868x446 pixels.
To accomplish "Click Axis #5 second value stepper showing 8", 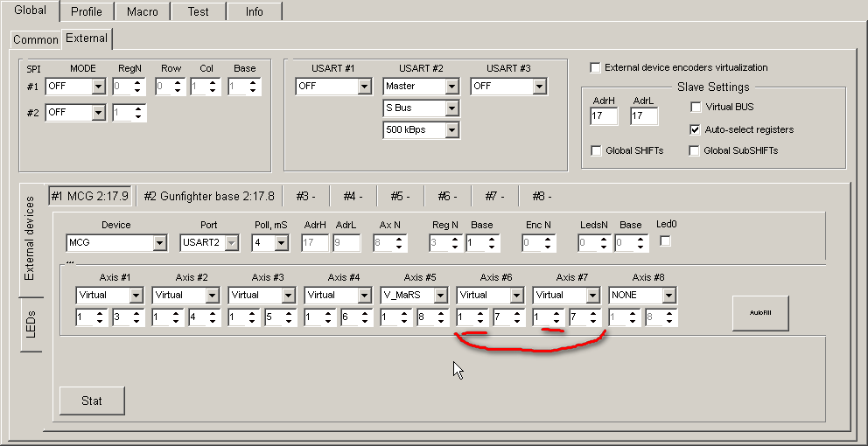I will click(433, 317).
